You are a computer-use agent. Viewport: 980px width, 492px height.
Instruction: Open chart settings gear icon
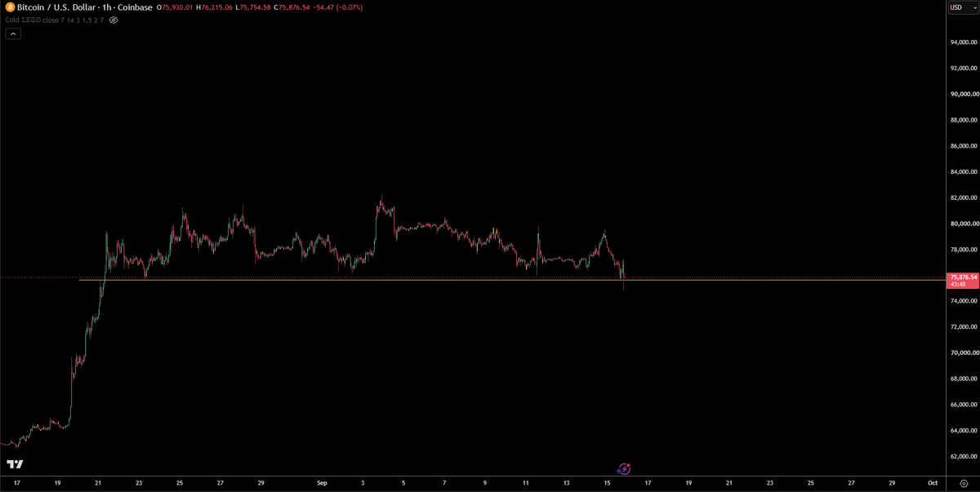[x=964, y=484]
